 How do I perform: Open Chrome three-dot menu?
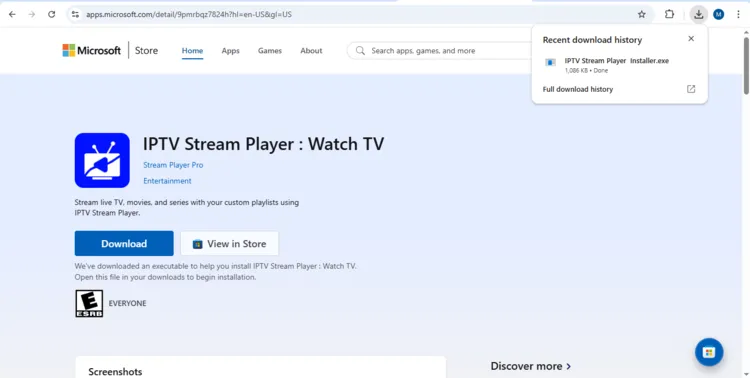tap(738, 14)
